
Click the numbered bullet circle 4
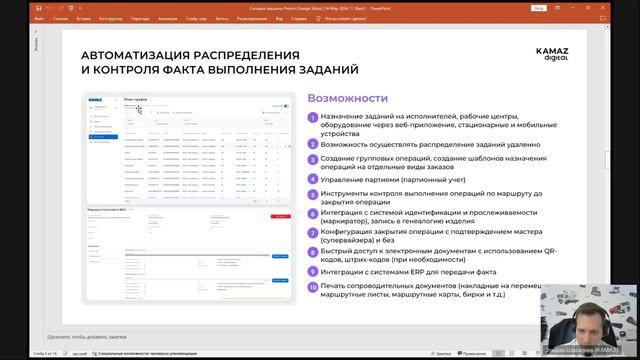tap(313, 179)
